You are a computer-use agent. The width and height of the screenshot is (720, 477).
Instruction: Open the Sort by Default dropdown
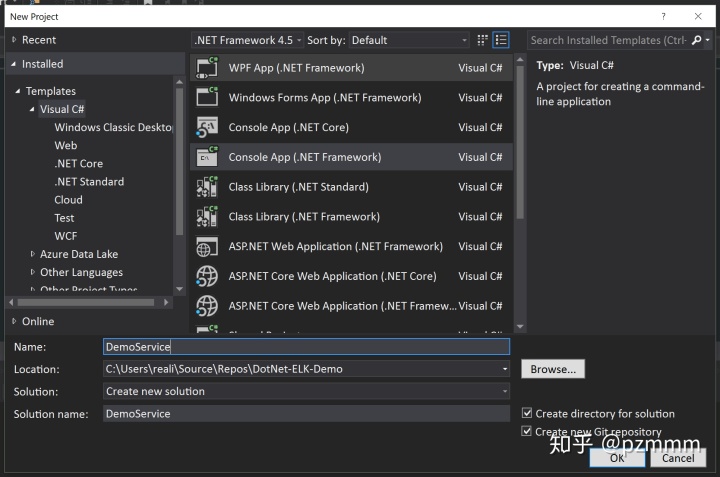pyautogui.click(x=409, y=40)
